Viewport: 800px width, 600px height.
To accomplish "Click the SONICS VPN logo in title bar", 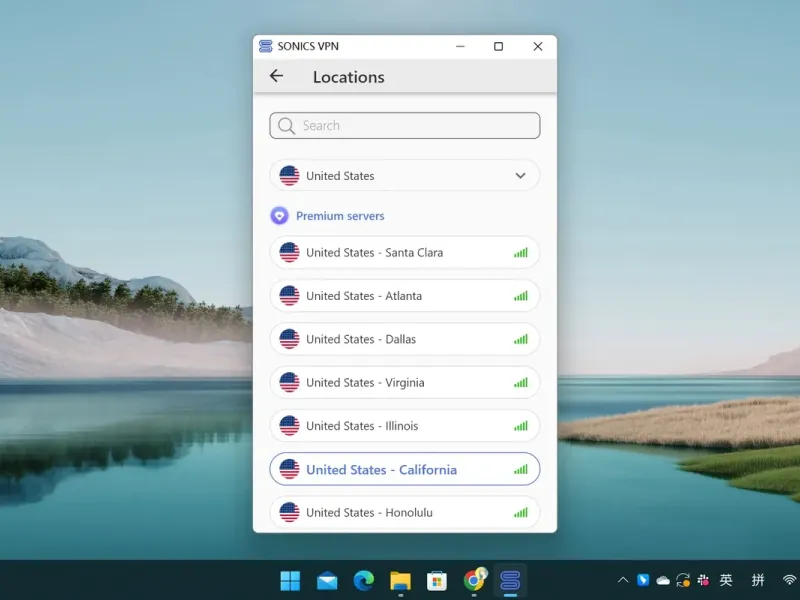I will point(265,46).
